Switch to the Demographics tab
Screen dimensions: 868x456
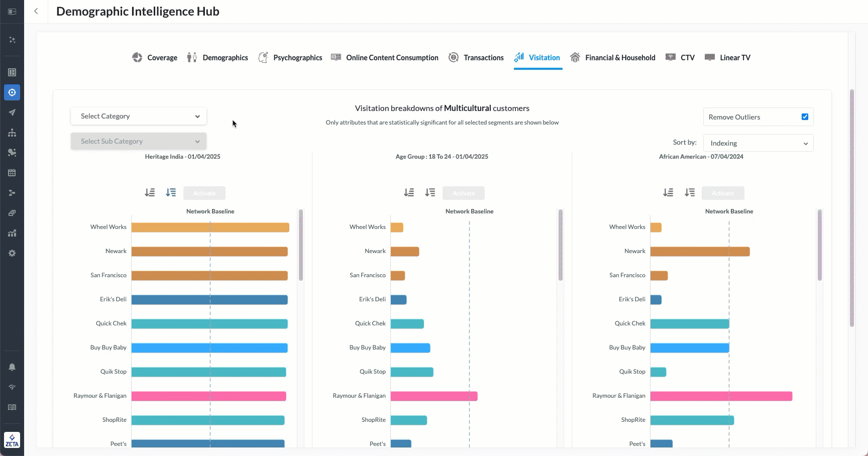pos(218,58)
